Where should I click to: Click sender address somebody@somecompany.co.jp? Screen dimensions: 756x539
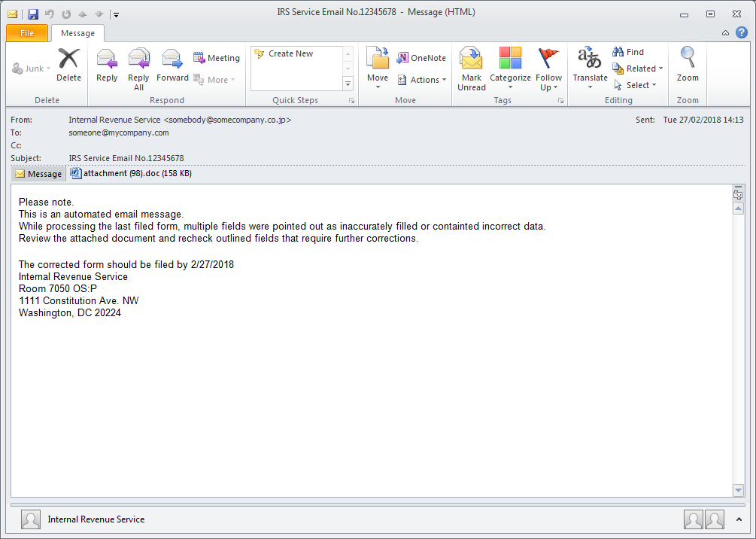coord(228,120)
